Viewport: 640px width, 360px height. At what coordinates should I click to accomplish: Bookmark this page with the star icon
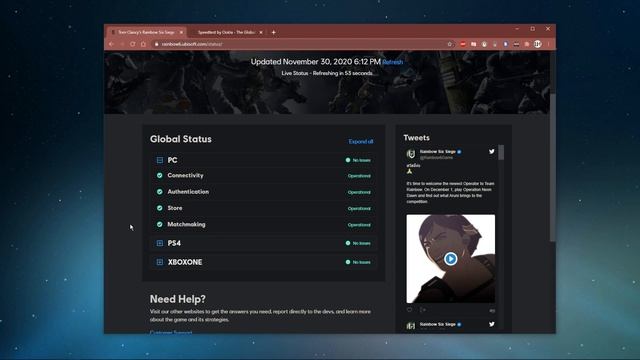click(x=450, y=44)
